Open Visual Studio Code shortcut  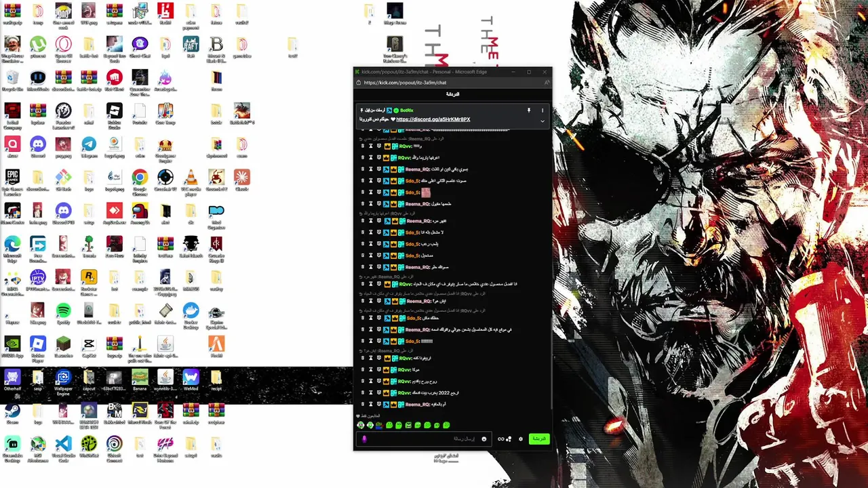[63, 447]
